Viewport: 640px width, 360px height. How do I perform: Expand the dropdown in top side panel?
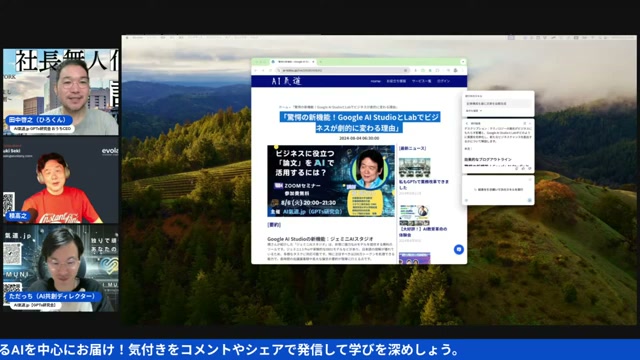click(x=474, y=111)
